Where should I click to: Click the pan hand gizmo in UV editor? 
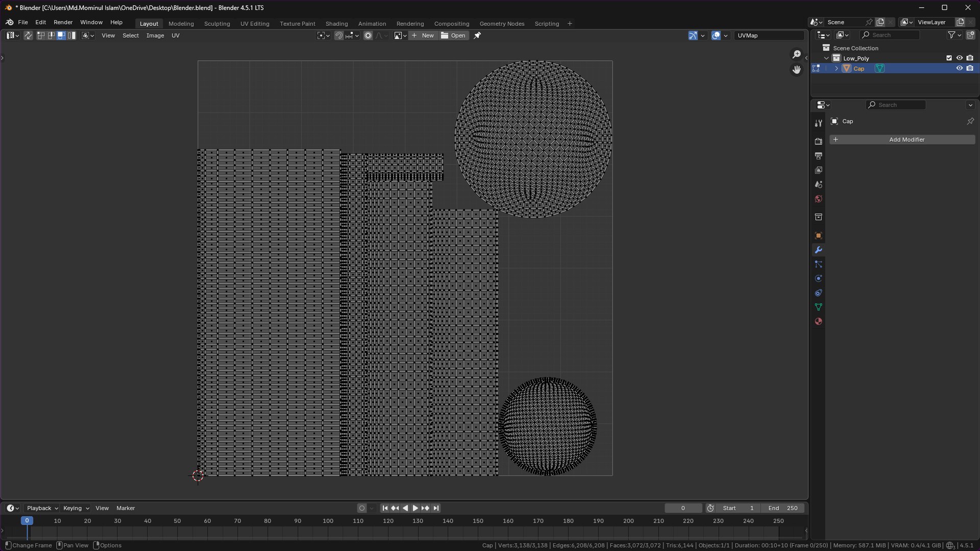point(796,69)
